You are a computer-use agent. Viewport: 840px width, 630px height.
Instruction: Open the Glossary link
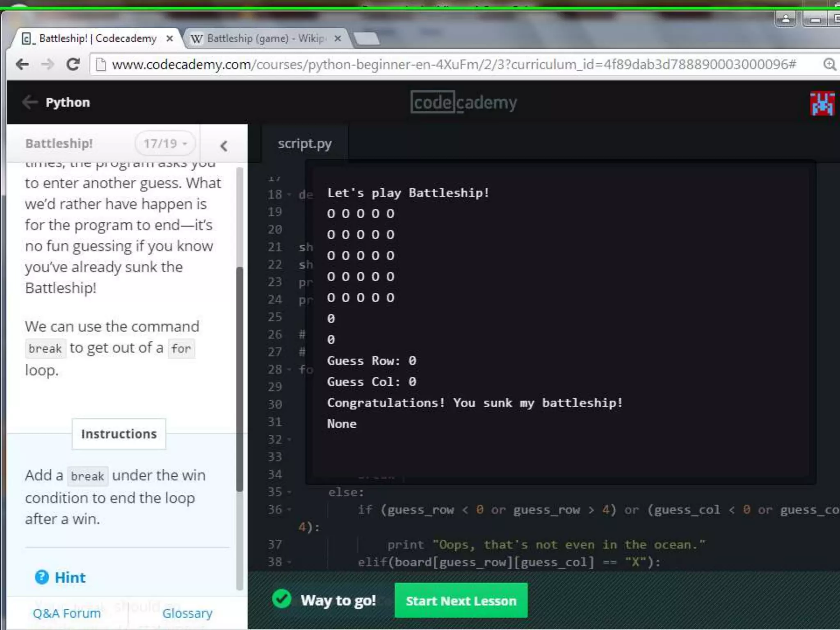click(x=187, y=613)
